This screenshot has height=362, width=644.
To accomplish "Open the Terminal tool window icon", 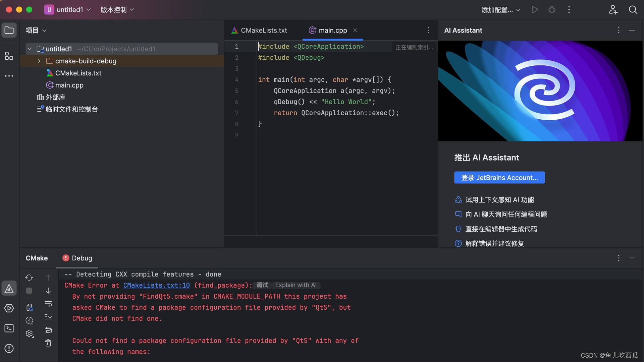I will pos(9,328).
